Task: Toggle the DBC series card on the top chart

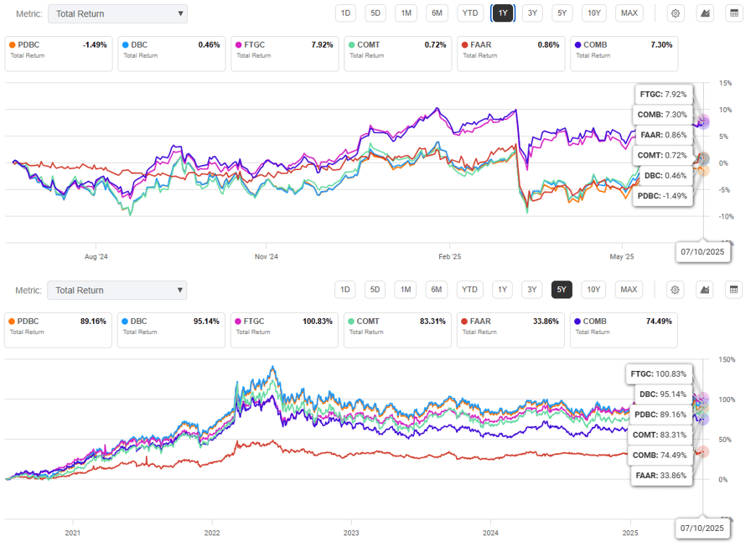Action: (x=170, y=50)
